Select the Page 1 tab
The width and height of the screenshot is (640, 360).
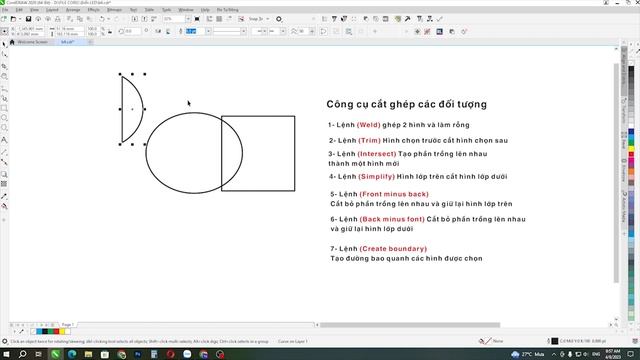68,324
